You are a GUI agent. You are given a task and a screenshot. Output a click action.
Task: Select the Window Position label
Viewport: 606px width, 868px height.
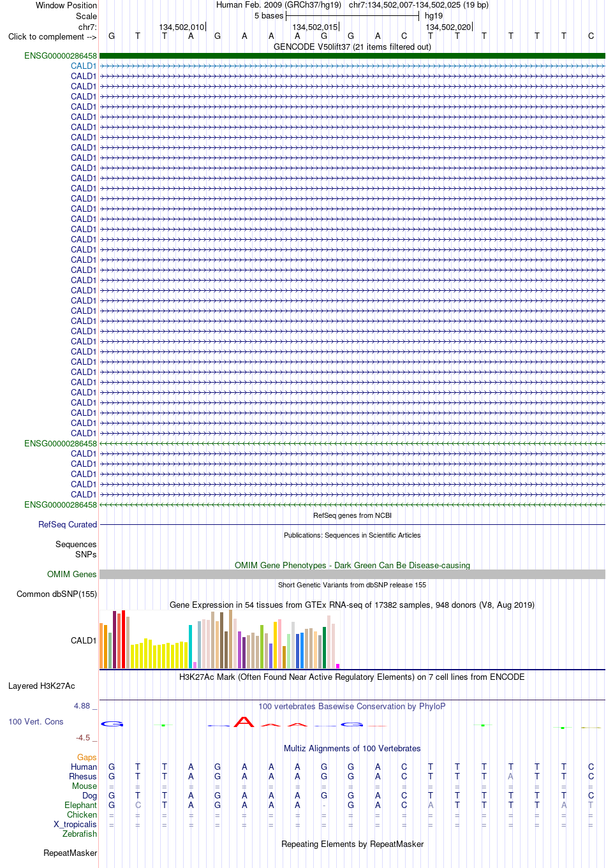(66, 5)
